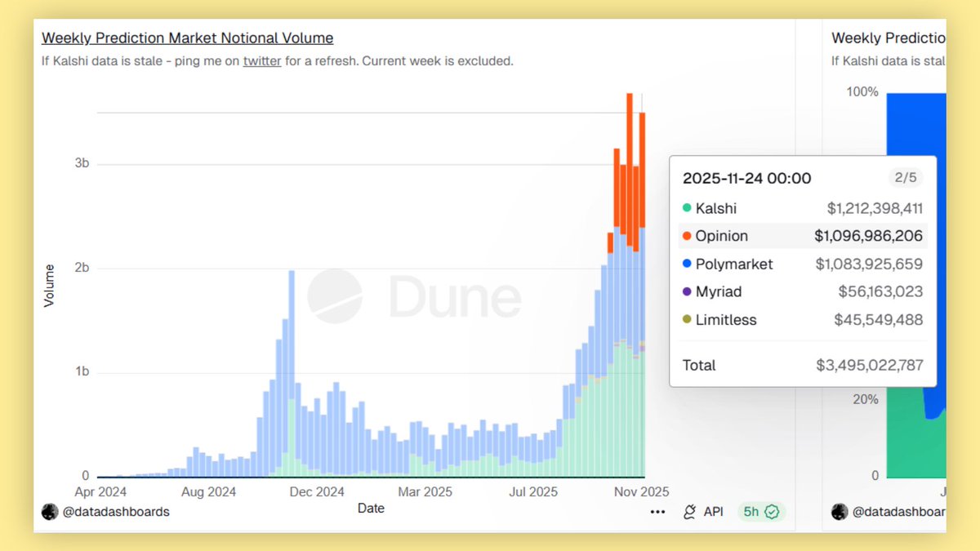Click the 3b y-axis label
Viewport: 980px width, 551px height.
[81, 163]
